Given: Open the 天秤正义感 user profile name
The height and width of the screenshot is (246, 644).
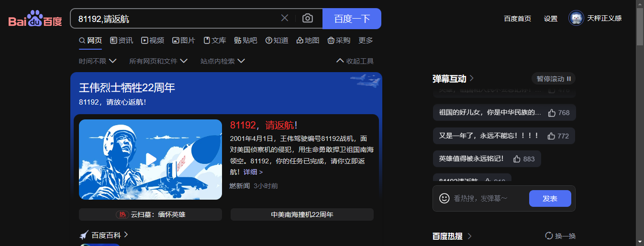Looking at the screenshot, I should click(x=604, y=18).
